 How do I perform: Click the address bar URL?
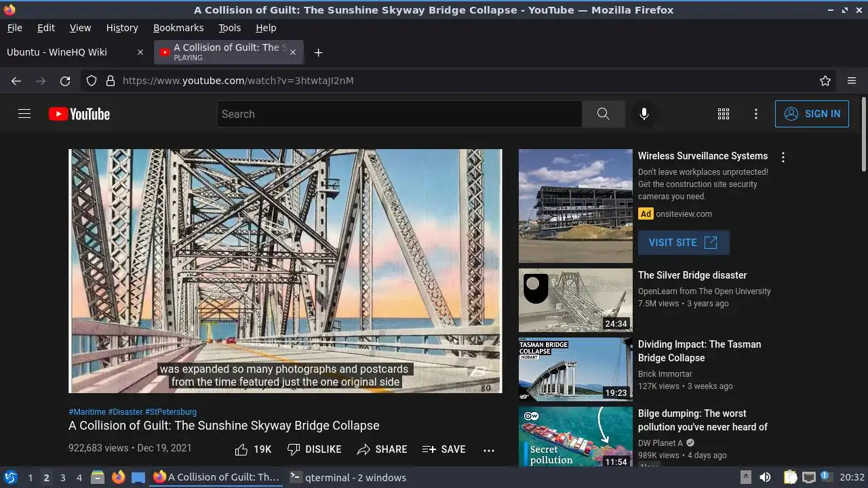[x=238, y=81]
